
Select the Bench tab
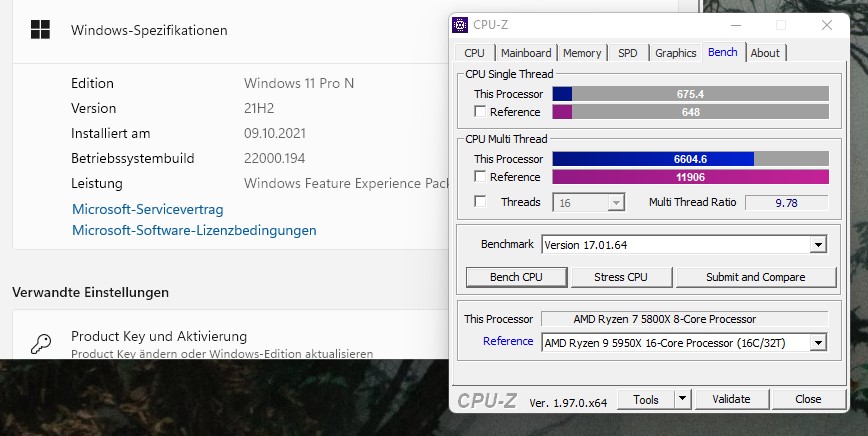(723, 52)
